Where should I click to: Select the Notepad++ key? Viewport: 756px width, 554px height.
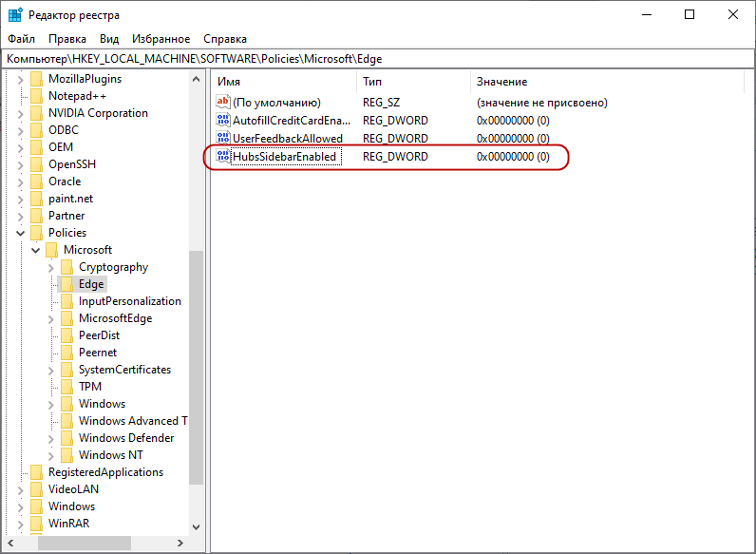click(x=77, y=96)
